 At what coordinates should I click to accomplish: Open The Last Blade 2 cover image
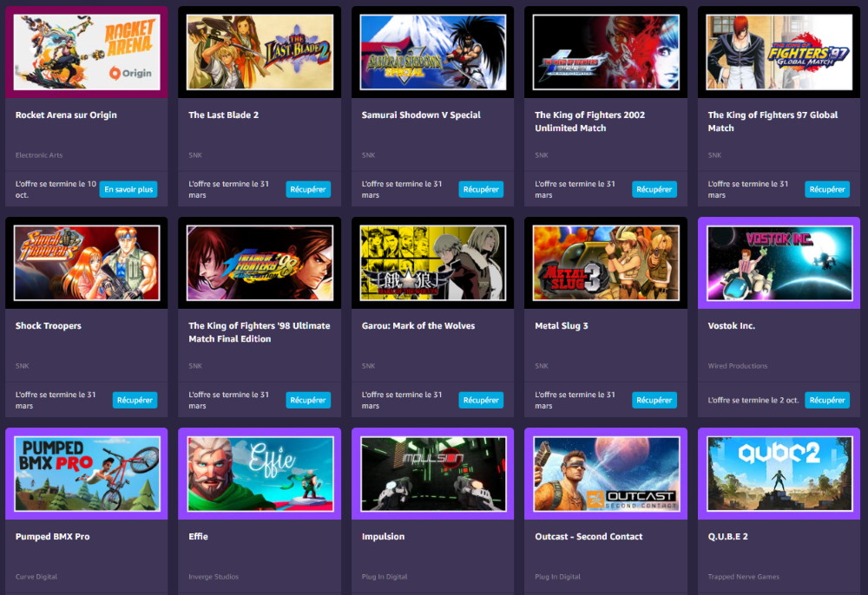pos(260,52)
